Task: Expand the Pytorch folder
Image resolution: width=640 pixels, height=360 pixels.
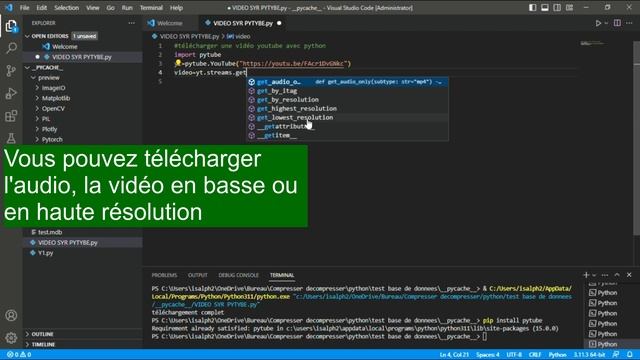Action: (37, 139)
